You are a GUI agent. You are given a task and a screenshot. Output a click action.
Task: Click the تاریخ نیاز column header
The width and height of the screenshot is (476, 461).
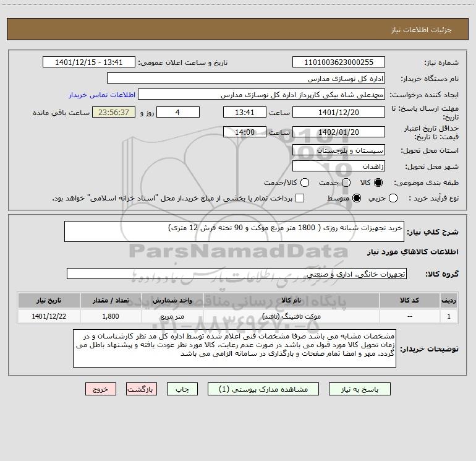tap(49, 301)
